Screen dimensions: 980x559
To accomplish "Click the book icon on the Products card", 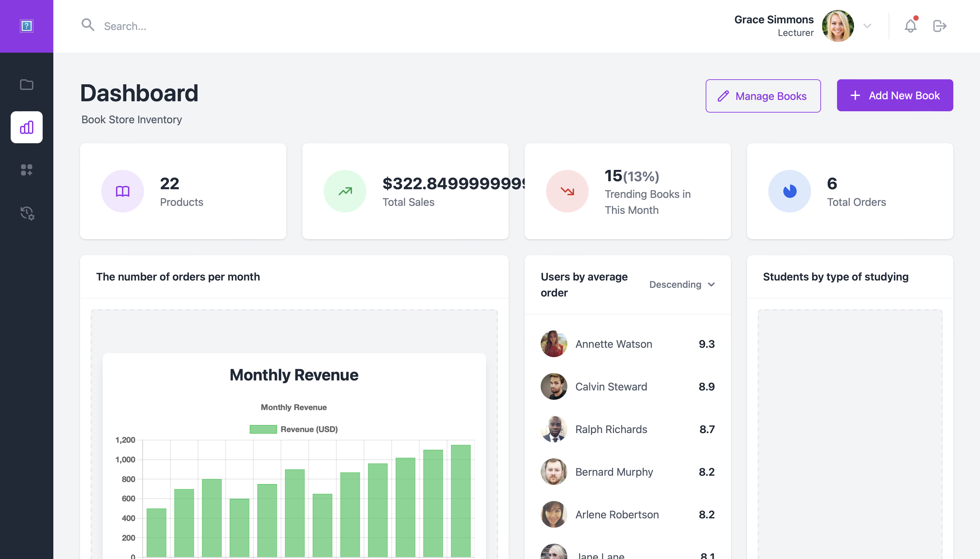I will pos(123,191).
